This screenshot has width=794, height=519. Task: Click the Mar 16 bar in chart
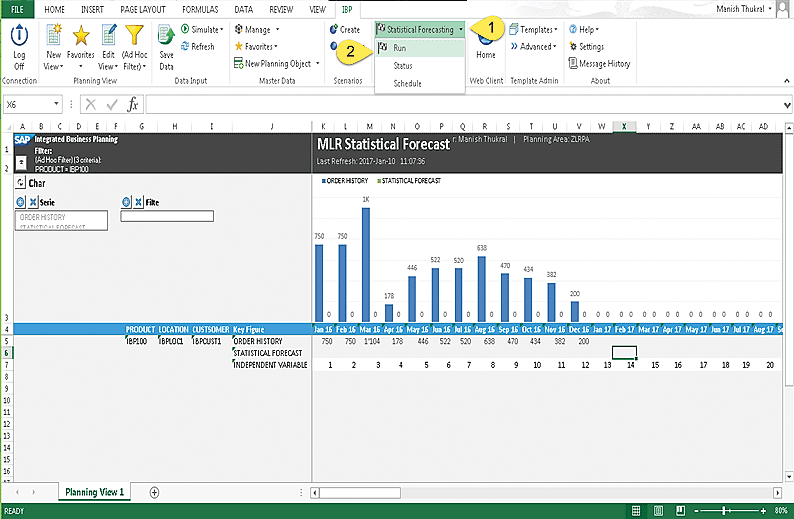click(366, 264)
